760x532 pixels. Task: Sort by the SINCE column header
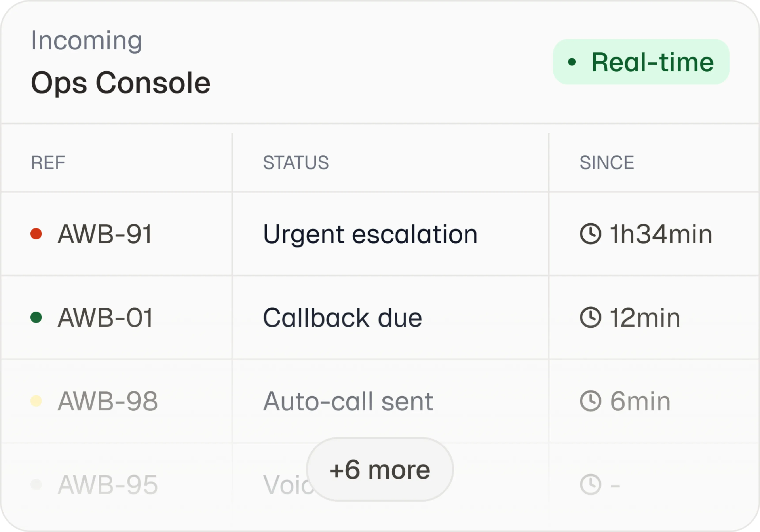tap(607, 163)
